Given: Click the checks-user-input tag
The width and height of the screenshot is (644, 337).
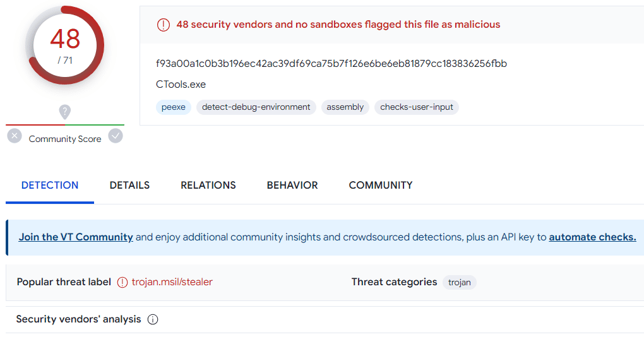Looking at the screenshot, I should click(x=417, y=107).
